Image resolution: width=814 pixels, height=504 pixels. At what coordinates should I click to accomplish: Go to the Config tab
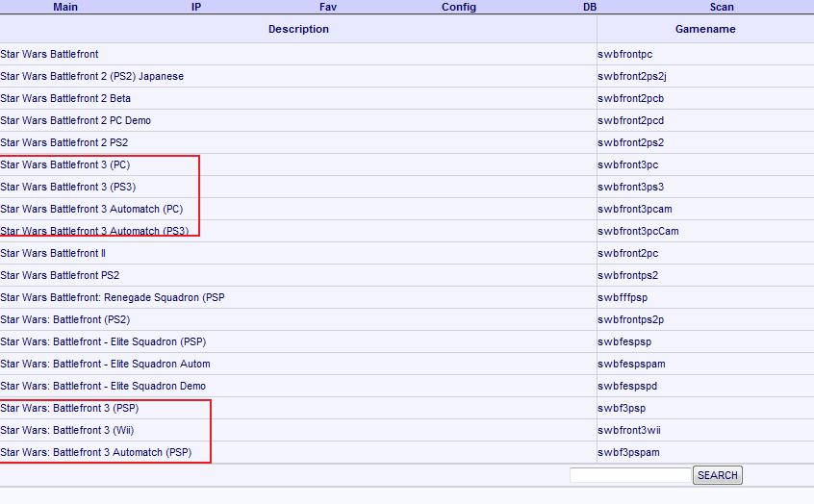(459, 7)
